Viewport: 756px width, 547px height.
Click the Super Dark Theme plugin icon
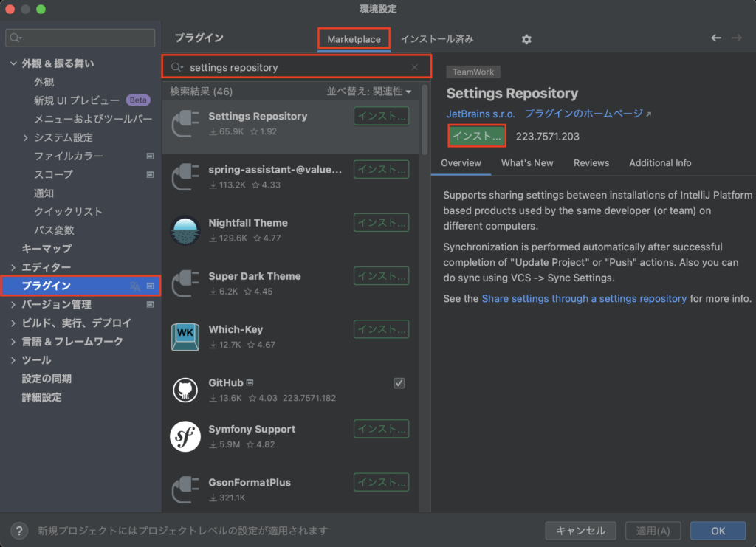point(185,283)
